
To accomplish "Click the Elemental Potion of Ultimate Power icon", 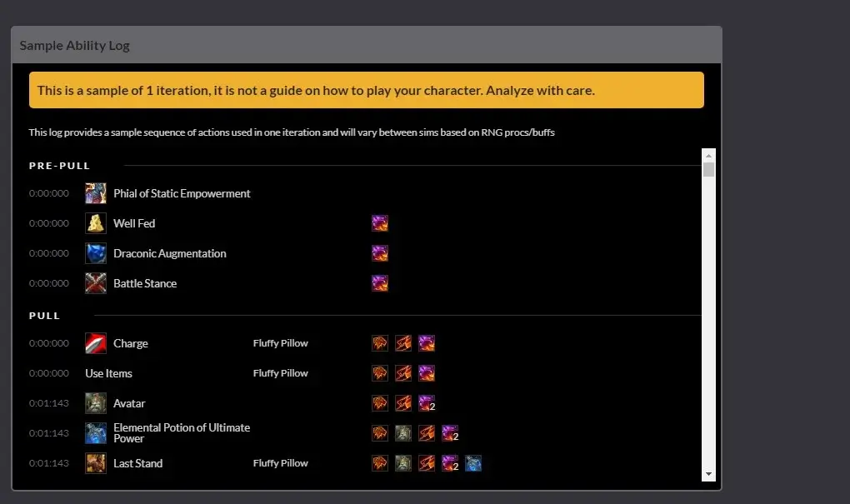I will click(95, 432).
